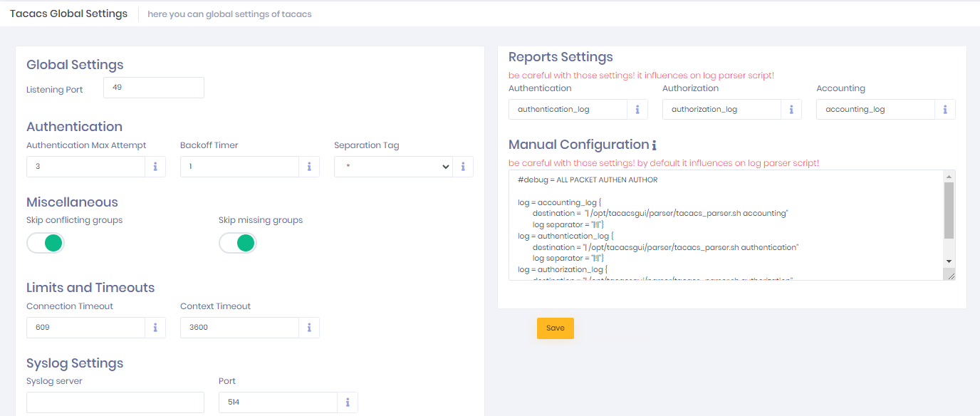Toggle Skip conflicting groups switch
Image resolution: width=980 pixels, height=416 pixels.
(x=46, y=244)
